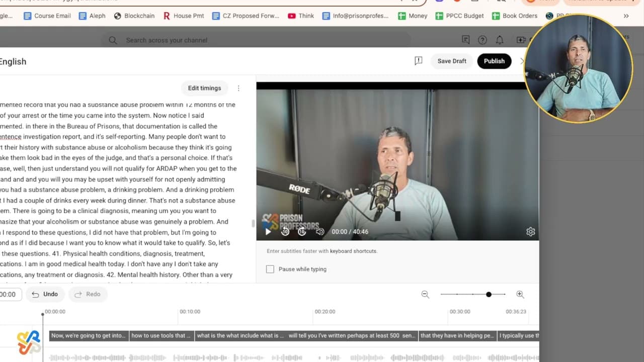This screenshot has height=362, width=644.
Task: Click the Publish button
Action: 494,61
